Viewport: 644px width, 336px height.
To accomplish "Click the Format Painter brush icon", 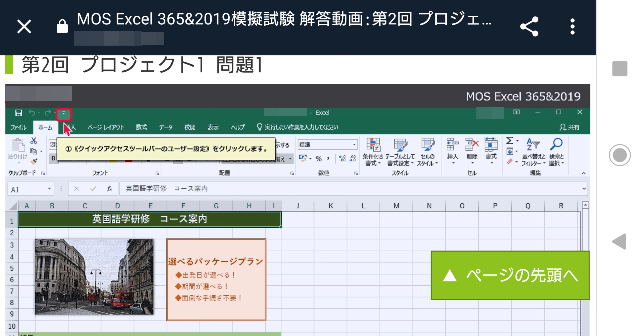I will click(x=34, y=161).
